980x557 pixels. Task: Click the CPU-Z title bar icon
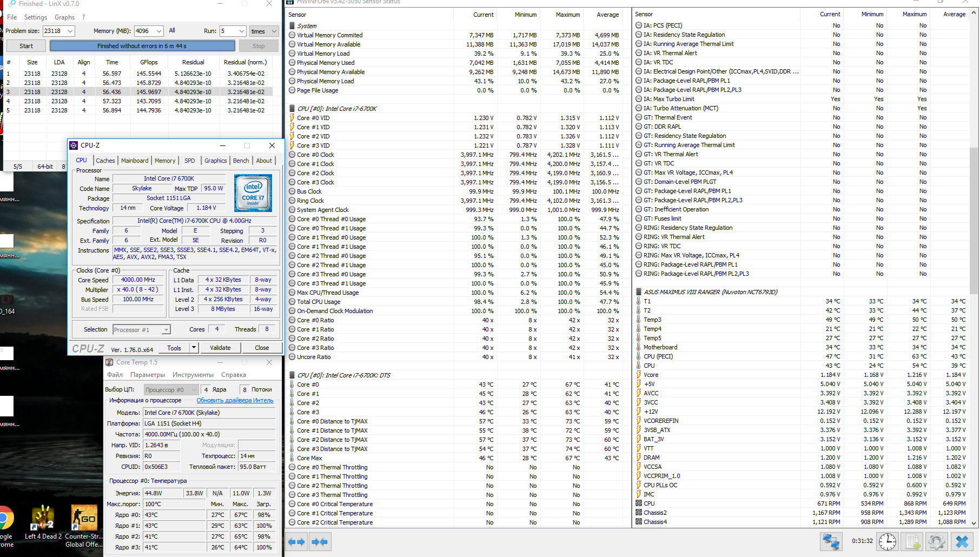click(74, 145)
